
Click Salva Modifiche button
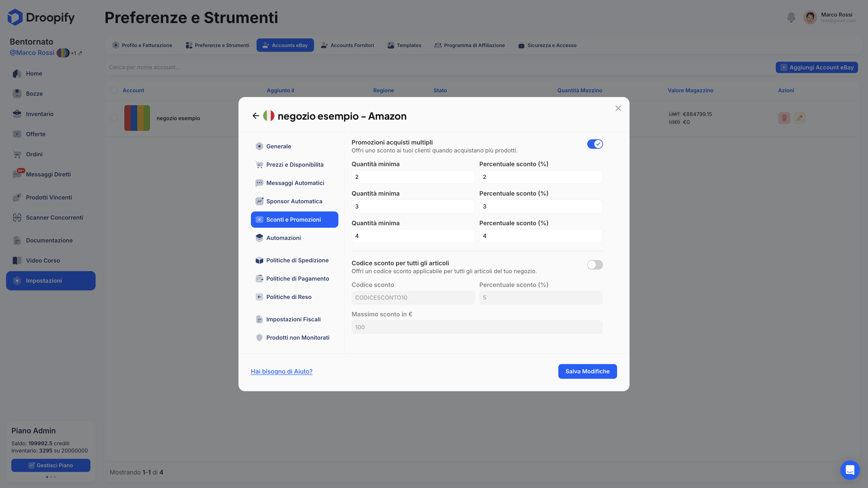(x=587, y=371)
